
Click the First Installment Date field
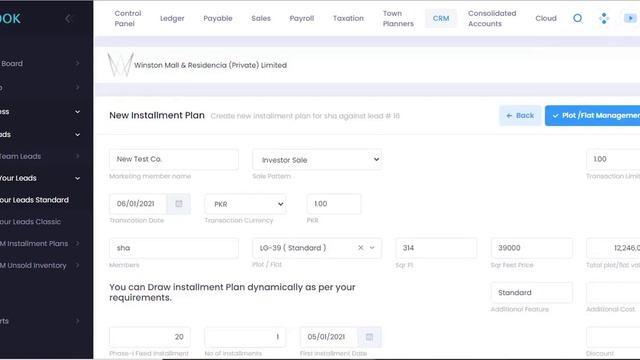tap(329, 337)
